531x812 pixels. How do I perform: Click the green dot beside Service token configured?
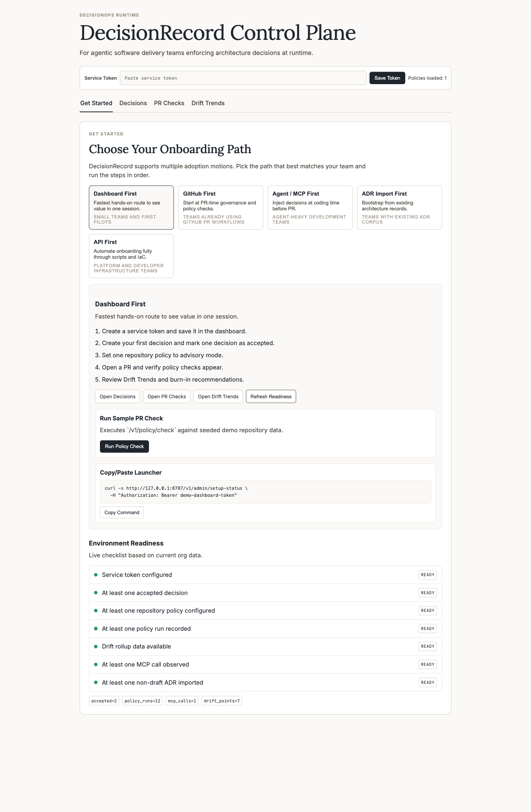[96, 575]
